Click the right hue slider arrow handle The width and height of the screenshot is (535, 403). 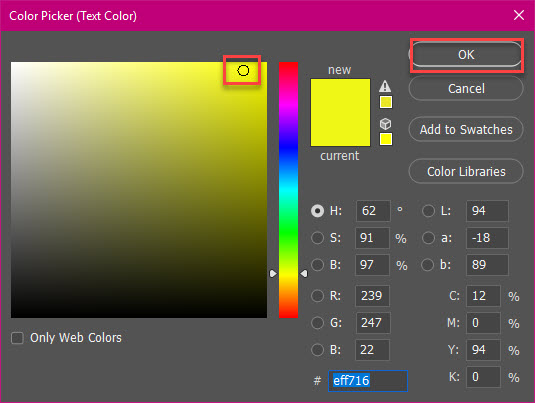pyautogui.click(x=304, y=274)
